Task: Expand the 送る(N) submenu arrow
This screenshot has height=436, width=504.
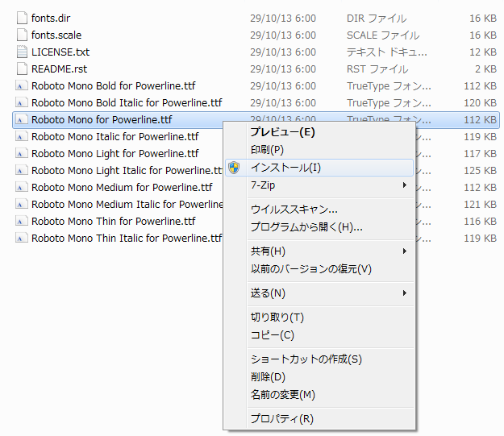Action: click(x=405, y=293)
